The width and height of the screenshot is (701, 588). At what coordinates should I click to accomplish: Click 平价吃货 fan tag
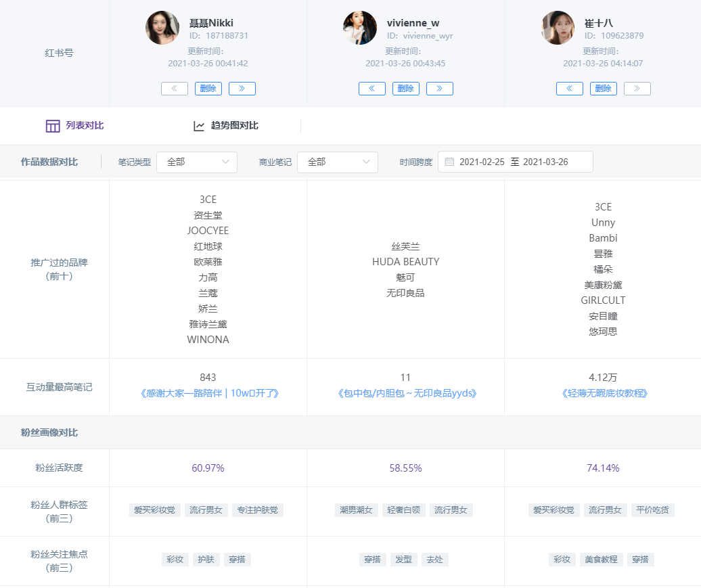653,510
